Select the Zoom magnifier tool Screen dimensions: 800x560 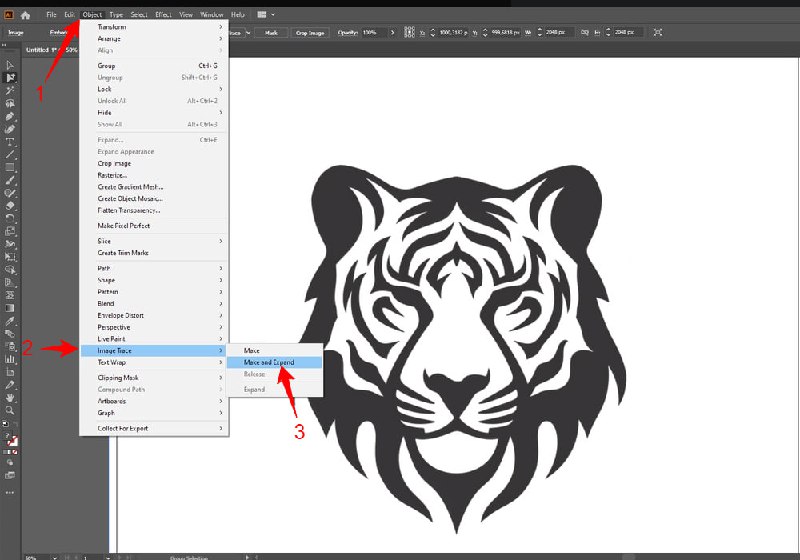click(10, 410)
